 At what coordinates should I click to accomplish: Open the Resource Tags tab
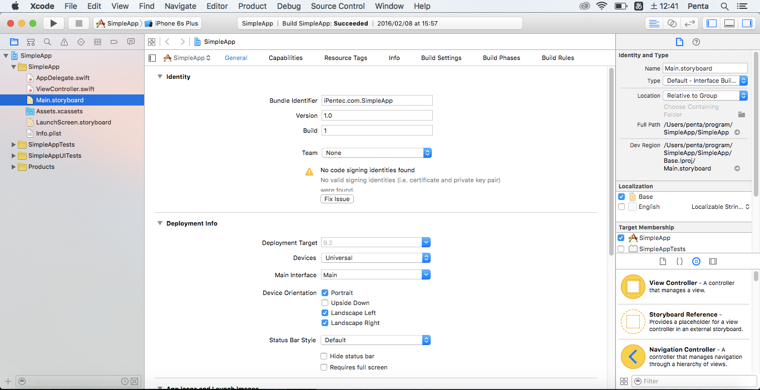click(346, 58)
